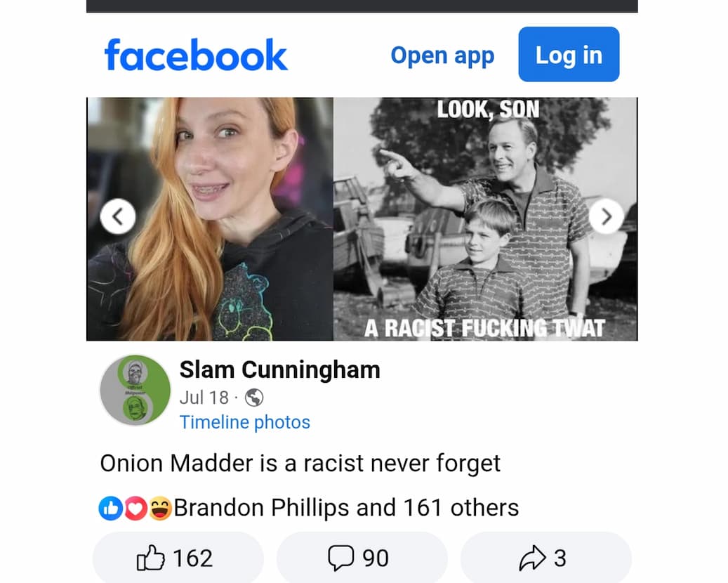
Task: Open Slam Cunningham's profile picture
Action: pyautogui.click(x=135, y=390)
